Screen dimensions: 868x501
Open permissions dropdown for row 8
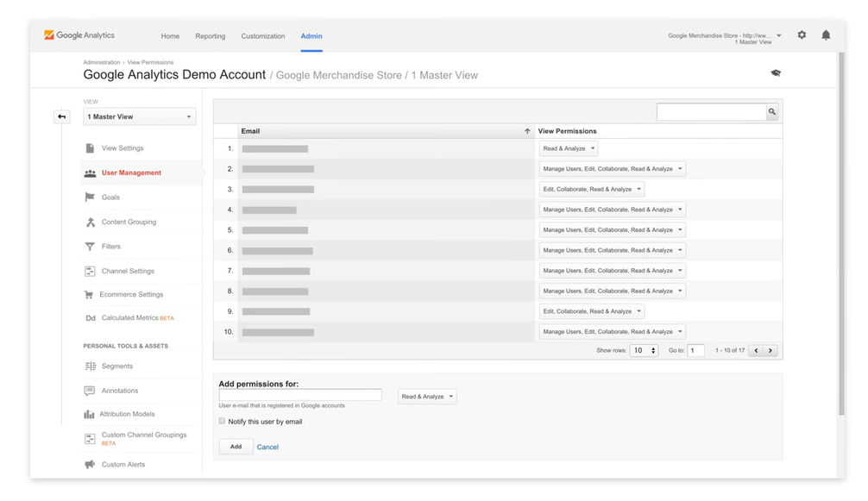point(613,291)
